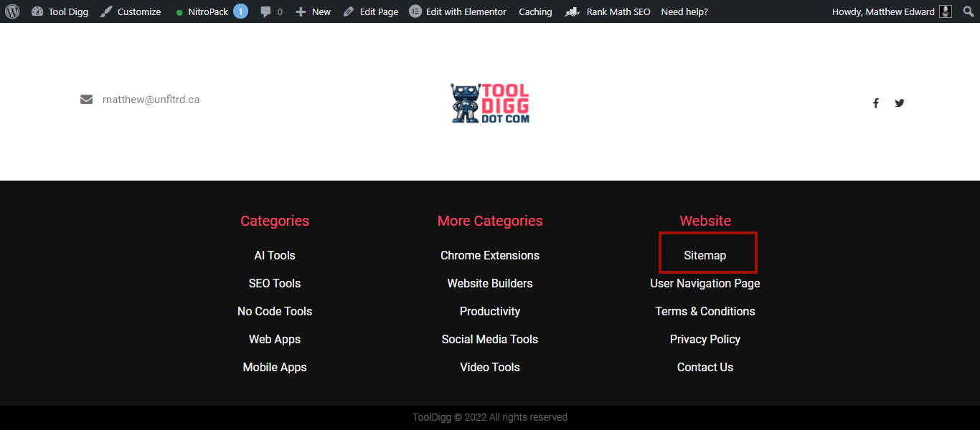Open Terms & Conditions page

tap(705, 311)
